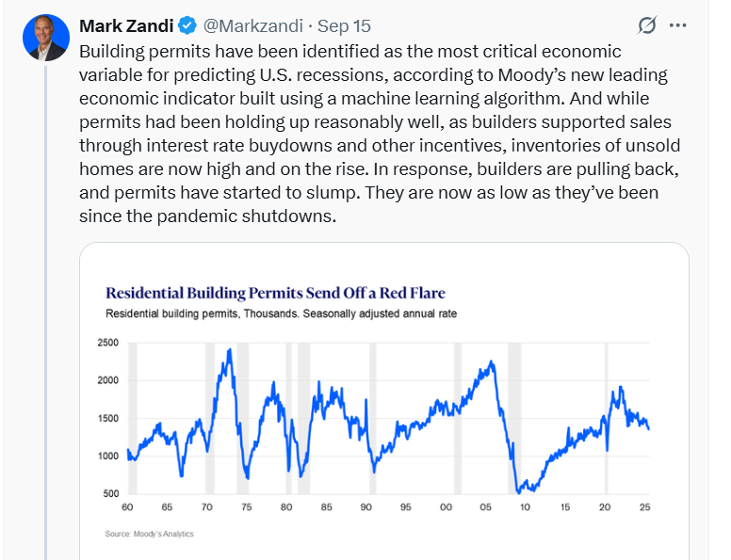Open the Sep 15 timestamp link
This screenshot has width=731, height=560.
(344, 24)
